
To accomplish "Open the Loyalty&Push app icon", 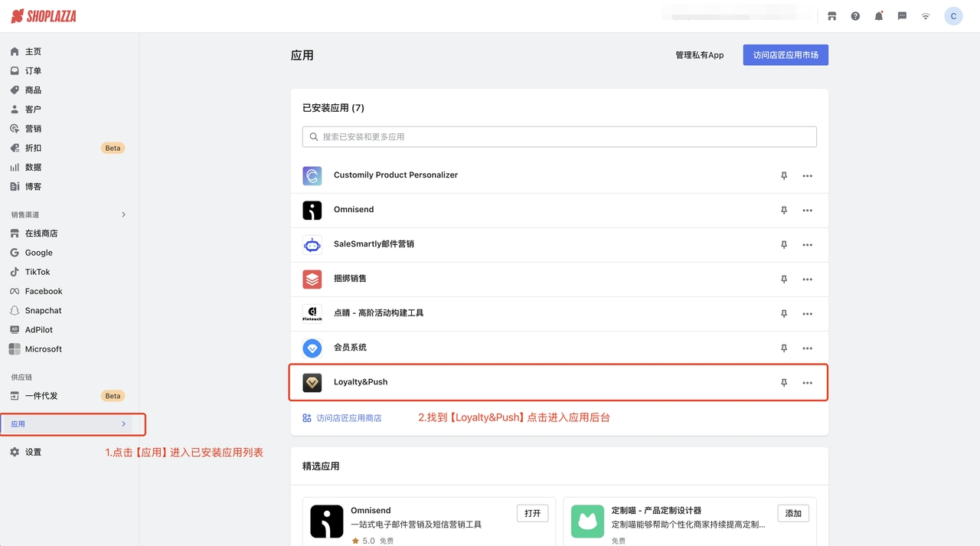I will coord(312,382).
